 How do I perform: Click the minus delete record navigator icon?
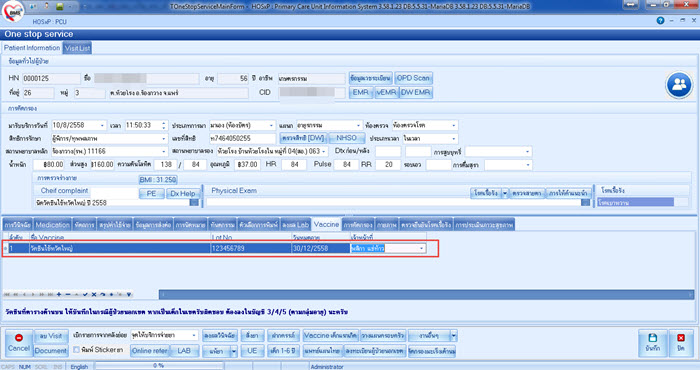click(67, 295)
